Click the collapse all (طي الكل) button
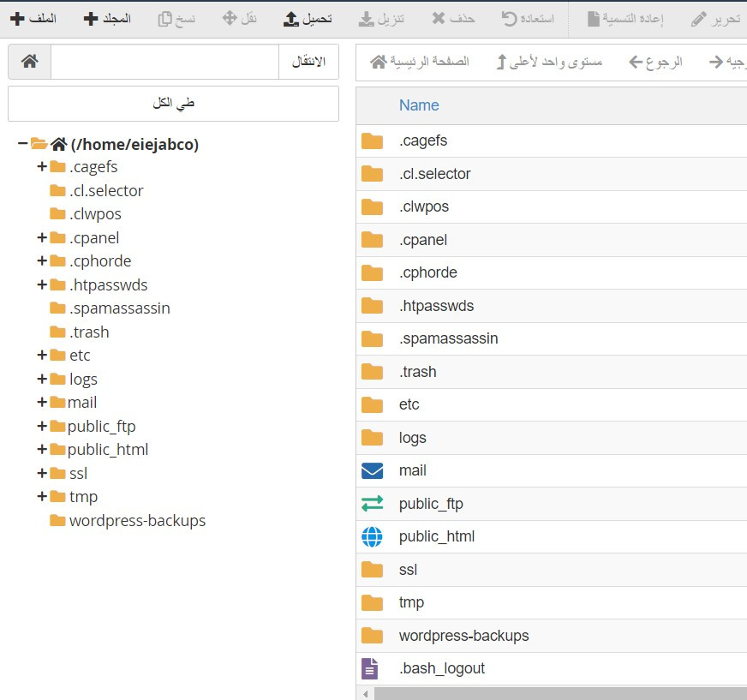 coord(173,103)
